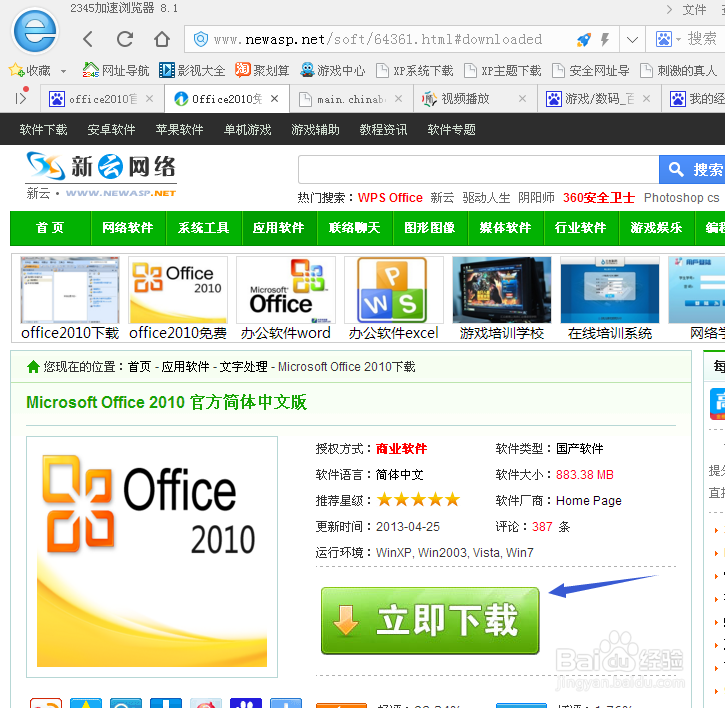Open 软件下载 in top black menu
725x708 pixels.
[x=43, y=129]
